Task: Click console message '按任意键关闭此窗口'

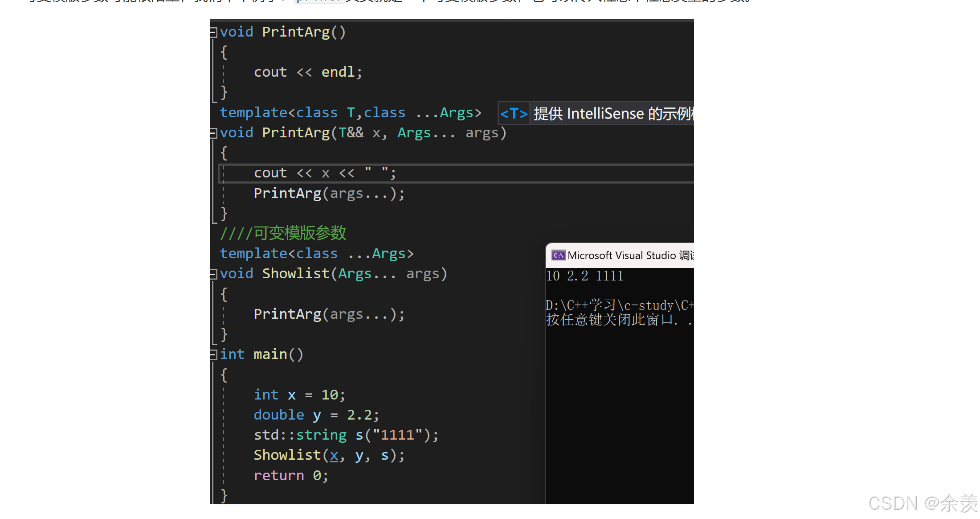Action: coord(610,320)
